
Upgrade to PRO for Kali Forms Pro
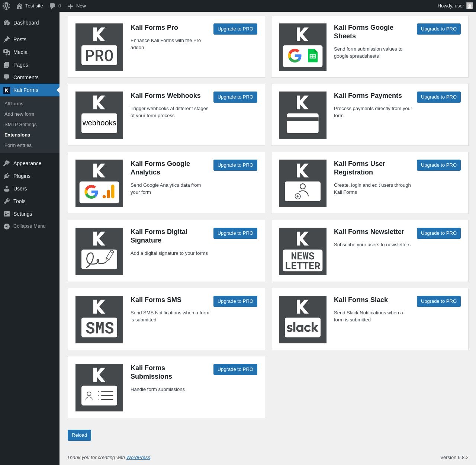(235, 29)
